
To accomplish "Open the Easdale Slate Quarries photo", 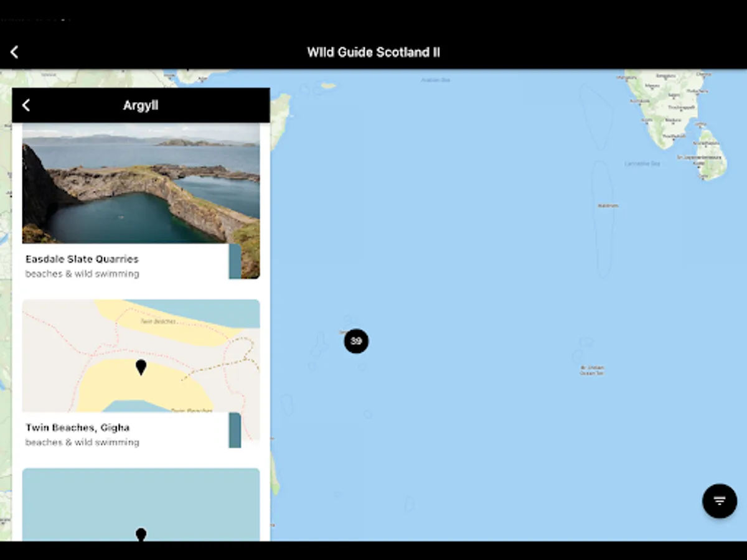I will (141, 183).
